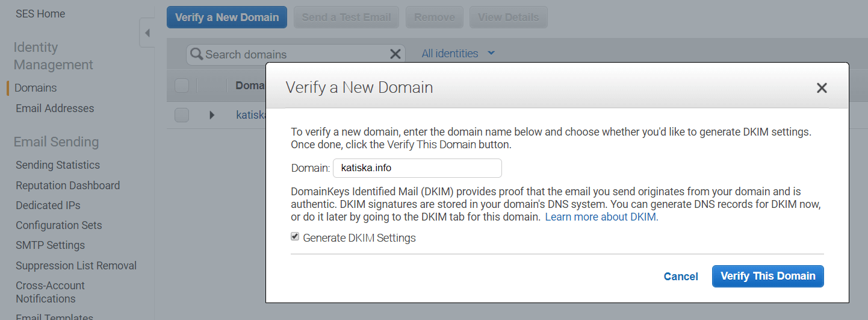Image resolution: width=868 pixels, height=320 pixels.
Task: Open Configuration Sets in sidebar
Action: (x=59, y=225)
